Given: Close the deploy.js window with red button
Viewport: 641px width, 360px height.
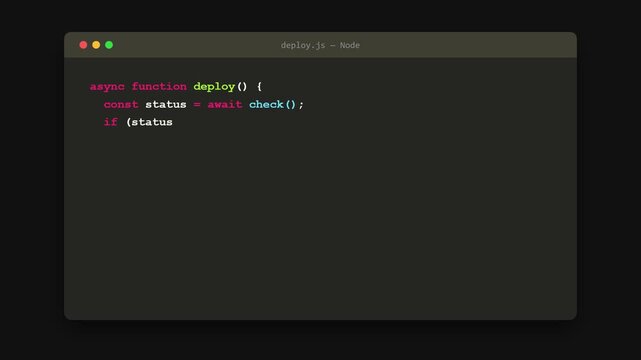Looking at the screenshot, I should pyautogui.click(x=83, y=45).
